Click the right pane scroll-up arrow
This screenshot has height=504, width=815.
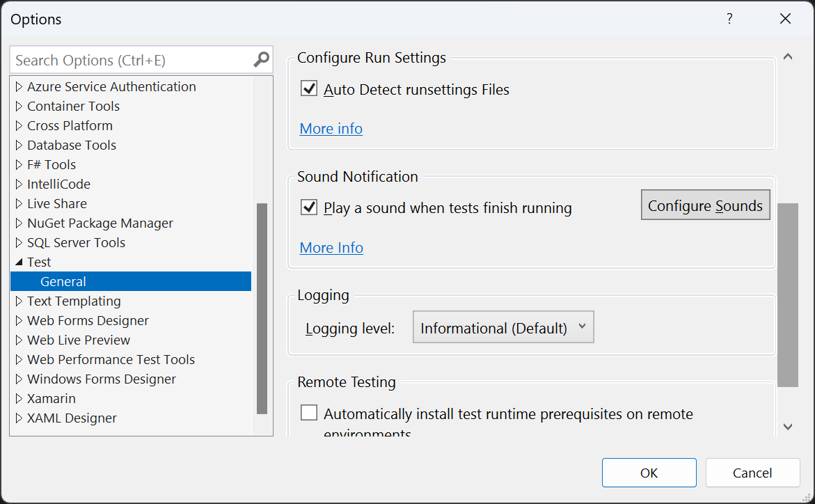[788, 56]
